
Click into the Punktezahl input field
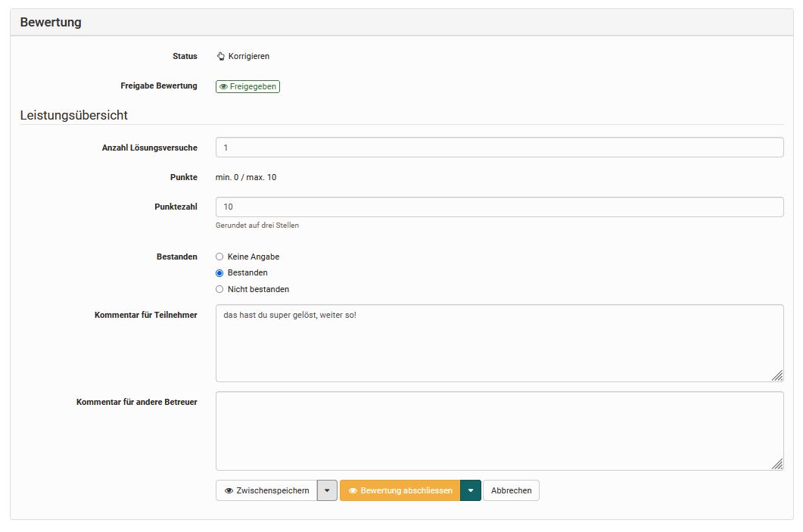500,207
